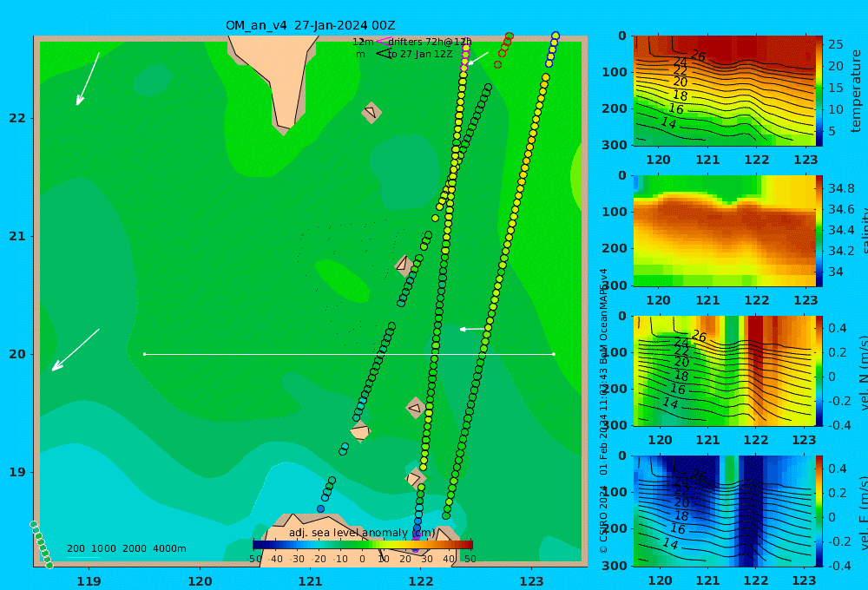Click longitude label 119 under the main map
Screen dimensions: 868x590
coord(89,581)
